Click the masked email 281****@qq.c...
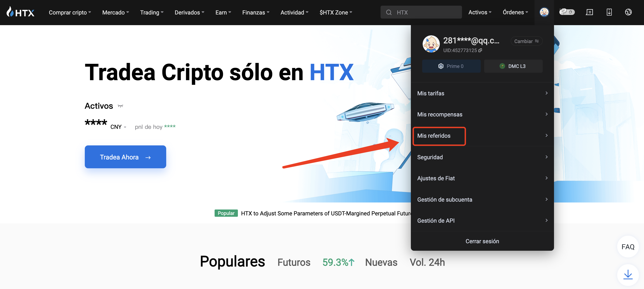Image resolution: width=644 pixels, height=289 pixels. point(471,40)
